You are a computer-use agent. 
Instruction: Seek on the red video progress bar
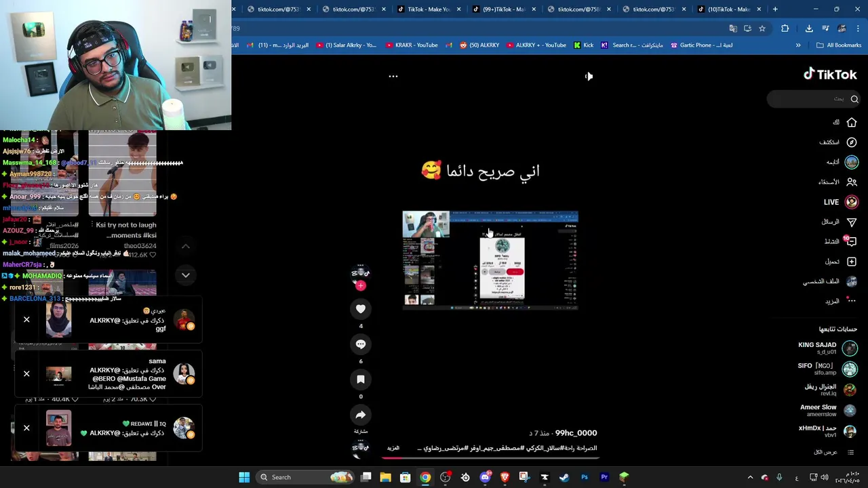(x=490, y=458)
